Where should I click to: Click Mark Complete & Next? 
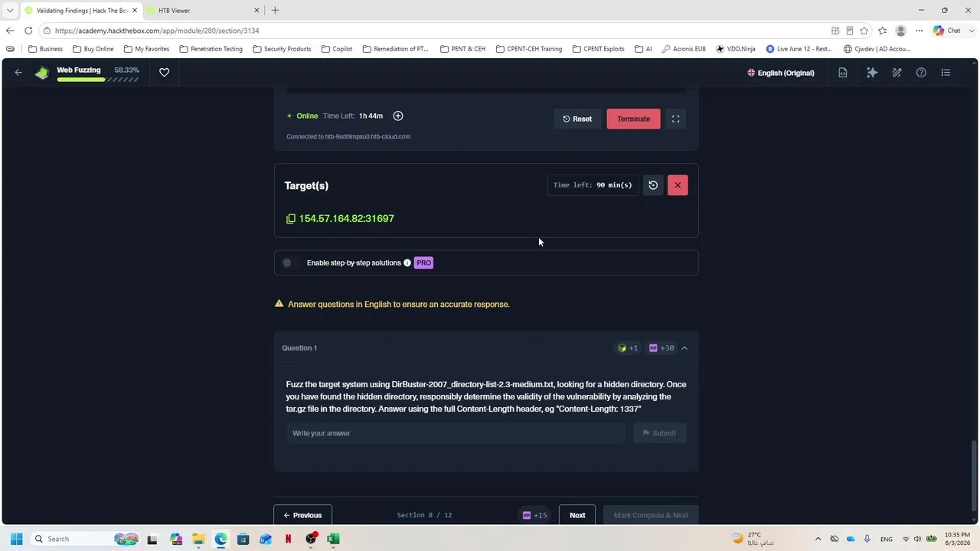[x=651, y=515]
